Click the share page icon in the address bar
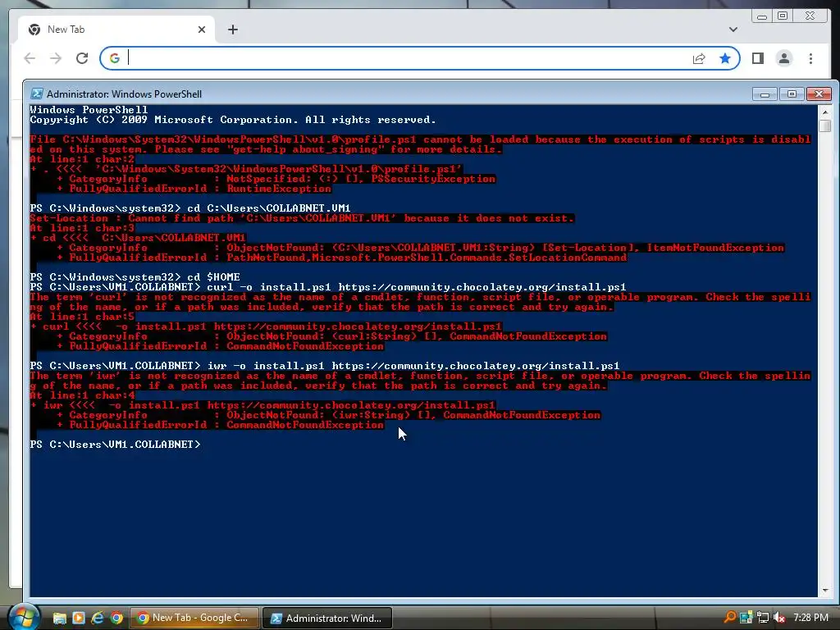Viewport: 840px width, 630px height. click(699, 58)
